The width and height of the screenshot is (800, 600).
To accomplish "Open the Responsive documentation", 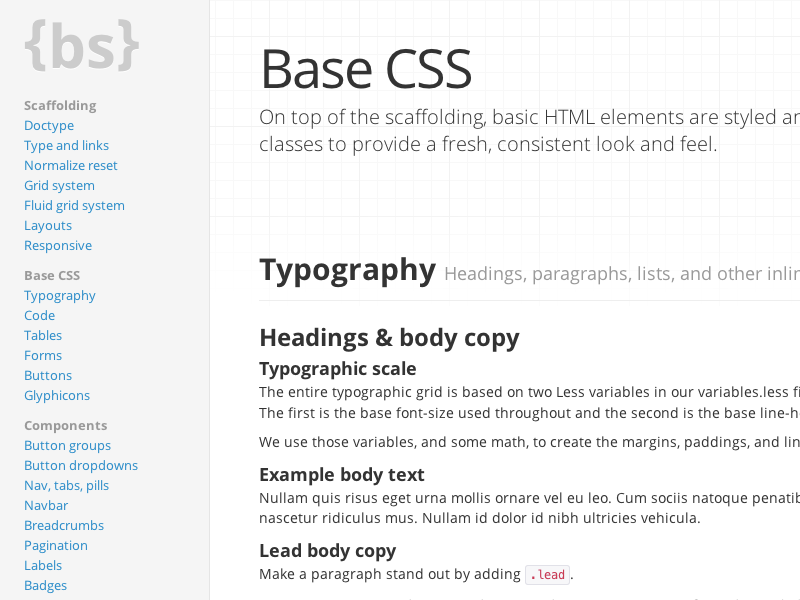I will pyautogui.click(x=58, y=245).
